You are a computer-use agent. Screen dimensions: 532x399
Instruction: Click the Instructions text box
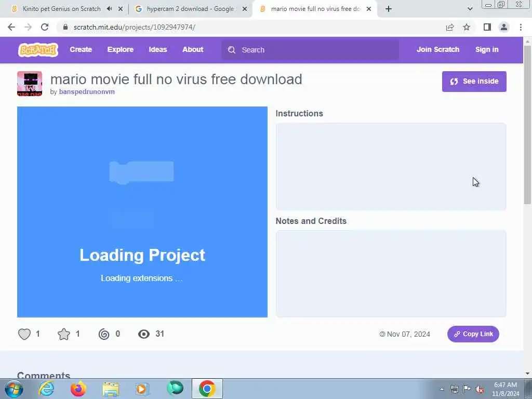point(391,167)
